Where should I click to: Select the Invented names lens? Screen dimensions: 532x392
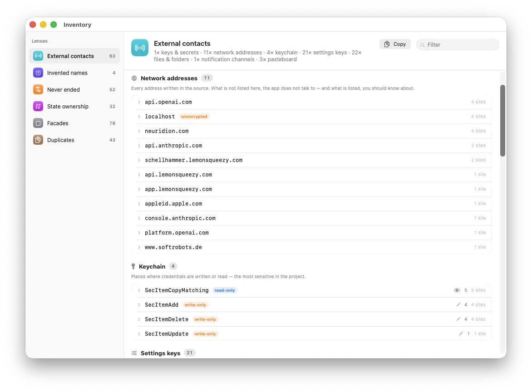[x=74, y=73]
